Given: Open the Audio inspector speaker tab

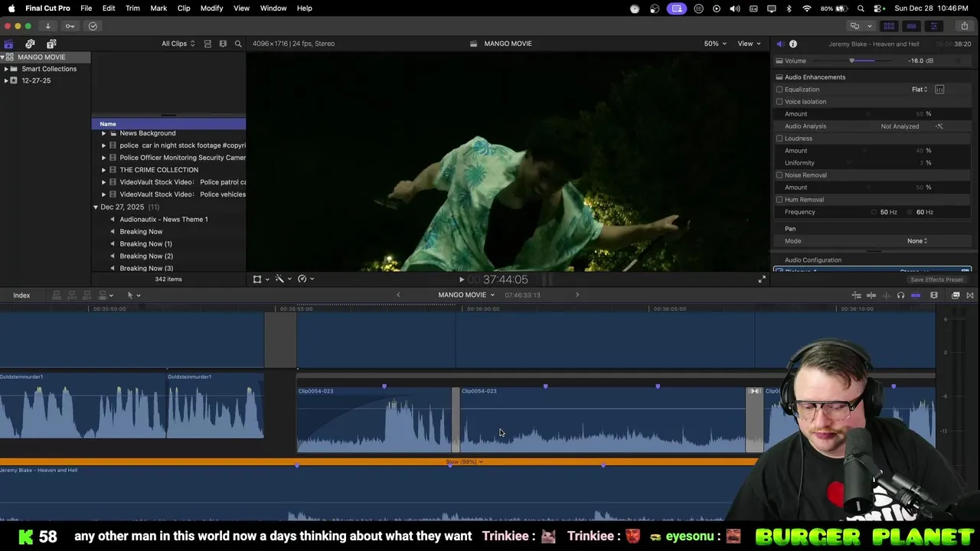Looking at the screenshot, I should pyautogui.click(x=780, y=44).
